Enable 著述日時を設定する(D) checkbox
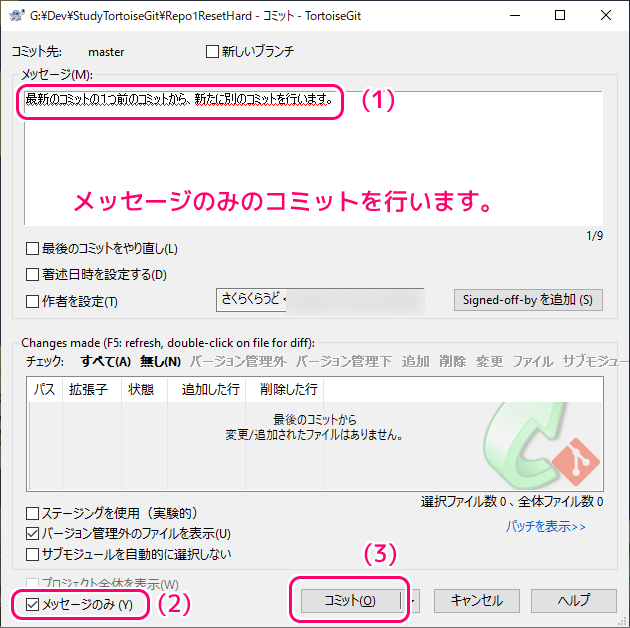The width and height of the screenshot is (630, 628). [32, 275]
